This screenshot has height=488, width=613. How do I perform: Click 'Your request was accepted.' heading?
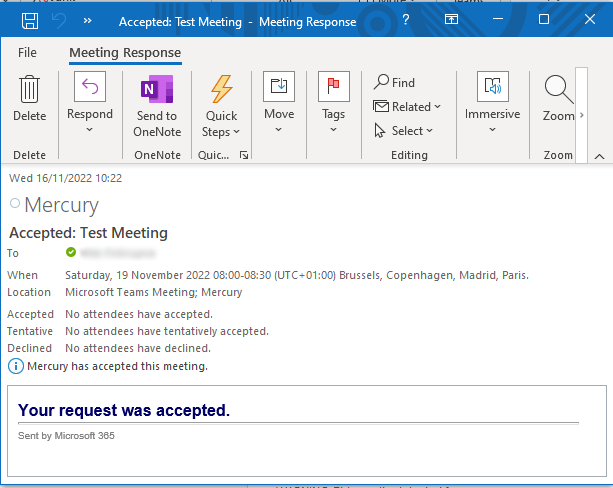pos(124,410)
